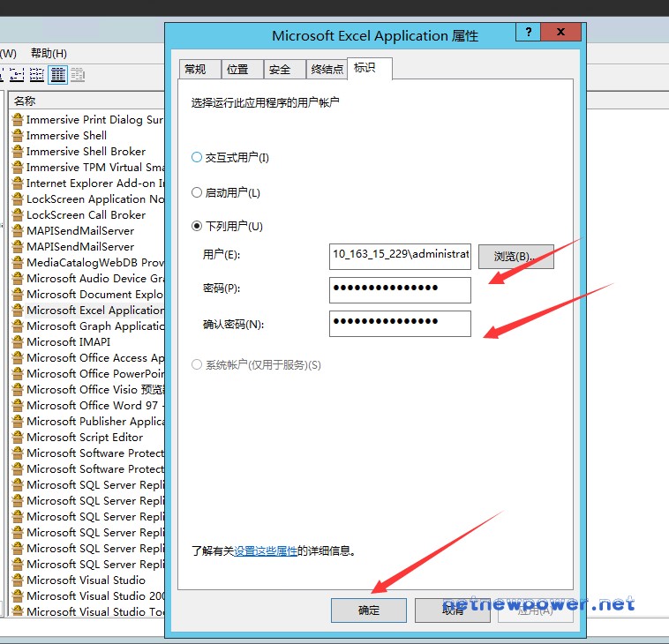Click the icon next to Microsoft Office Visio
The width and height of the screenshot is (669, 644).
[18, 389]
